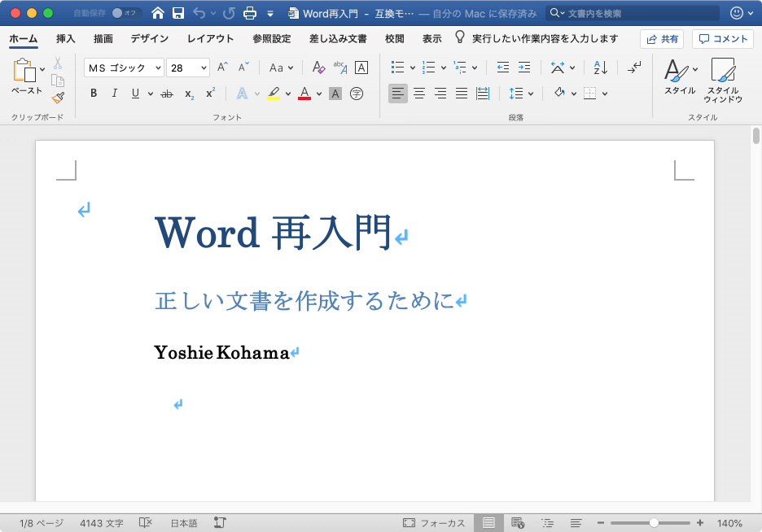The height and width of the screenshot is (532, 762).
Task: Open the Styles Window pane
Action: tap(722, 81)
